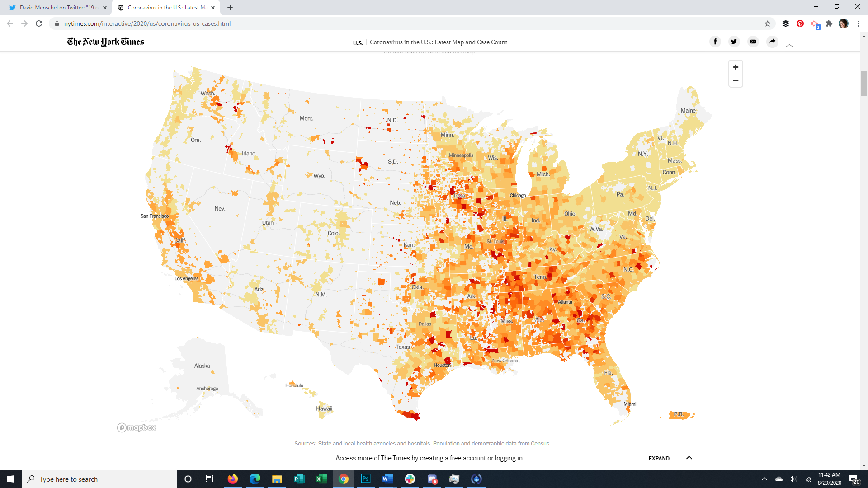Image resolution: width=868 pixels, height=488 pixels.
Task: Switch to David Menschel Twitter tab
Action: point(57,8)
